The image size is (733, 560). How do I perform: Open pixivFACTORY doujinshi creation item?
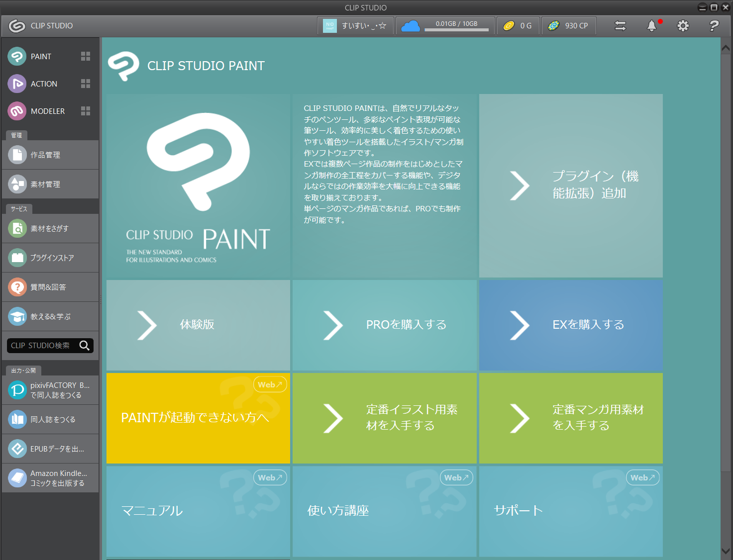pyautogui.click(x=50, y=390)
